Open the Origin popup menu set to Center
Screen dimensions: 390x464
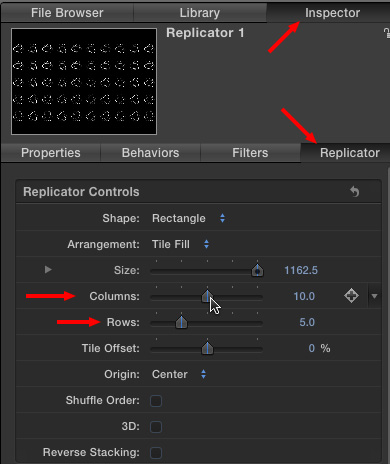coord(179,374)
